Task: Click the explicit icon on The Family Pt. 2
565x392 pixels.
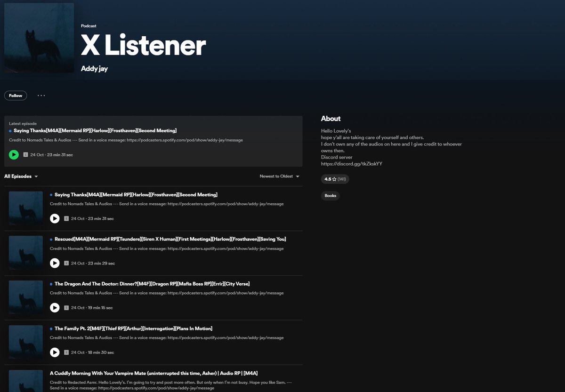Action: (66, 352)
